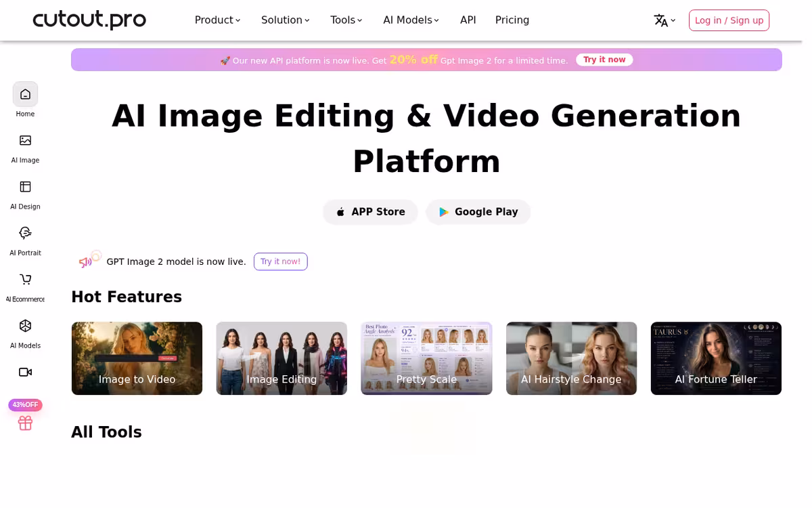
Task: Expand the AI Models navigation dropdown
Action: (411, 20)
